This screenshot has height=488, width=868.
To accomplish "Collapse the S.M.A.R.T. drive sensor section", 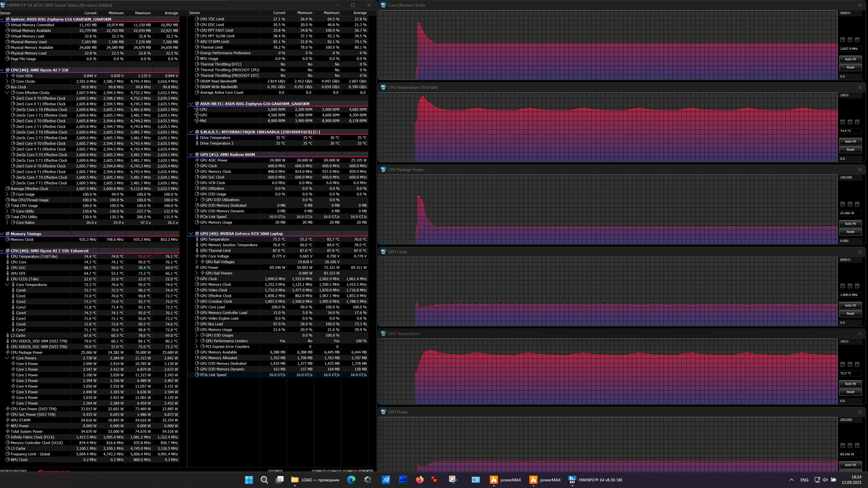I will click(191, 132).
